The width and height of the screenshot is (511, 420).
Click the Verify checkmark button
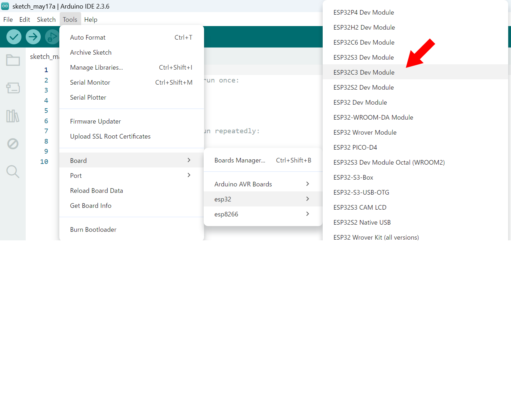14,37
